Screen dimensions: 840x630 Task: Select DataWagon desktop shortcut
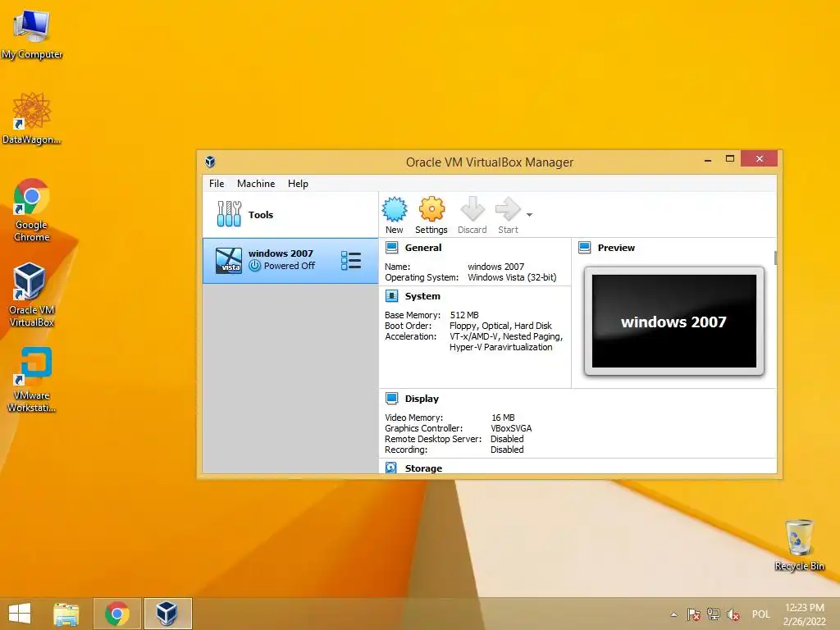tap(32, 118)
